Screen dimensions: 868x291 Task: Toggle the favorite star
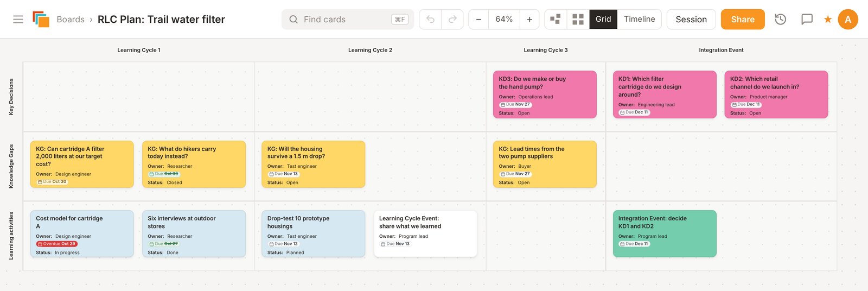[x=828, y=20]
